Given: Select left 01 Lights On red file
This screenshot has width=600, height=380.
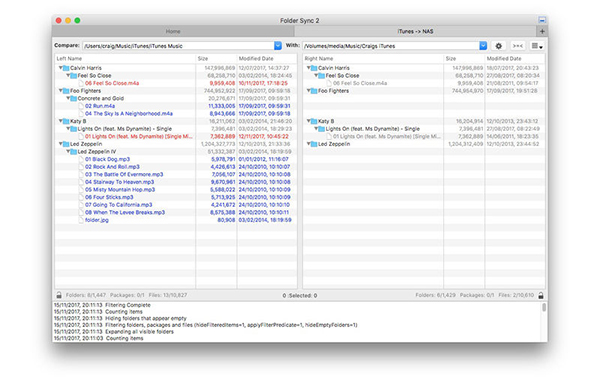Looking at the screenshot, I should [x=139, y=136].
